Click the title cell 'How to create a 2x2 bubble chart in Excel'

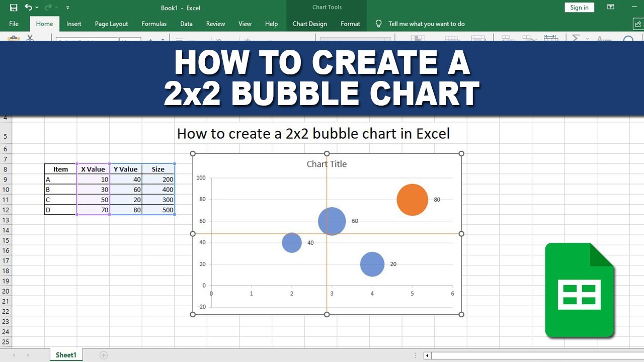pyautogui.click(x=313, y=133)
